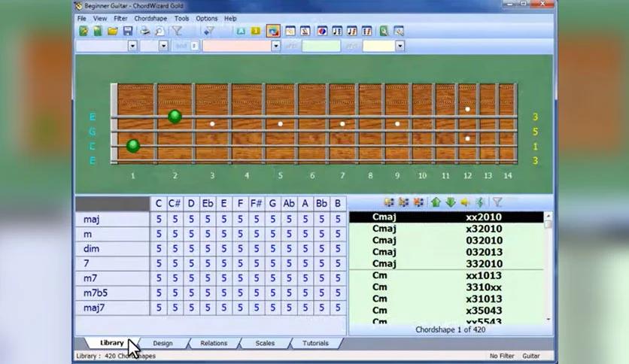Click the green note dot on second fret

pos(175,117)
